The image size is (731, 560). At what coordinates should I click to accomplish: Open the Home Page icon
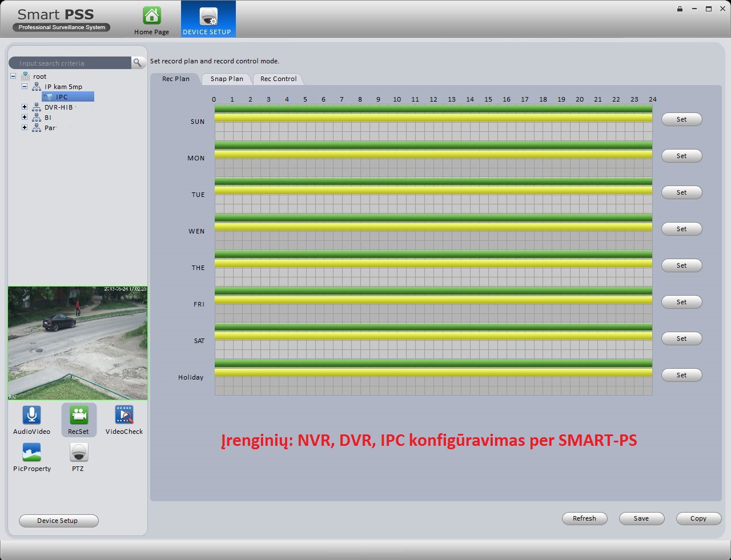[x=151, y=15]
